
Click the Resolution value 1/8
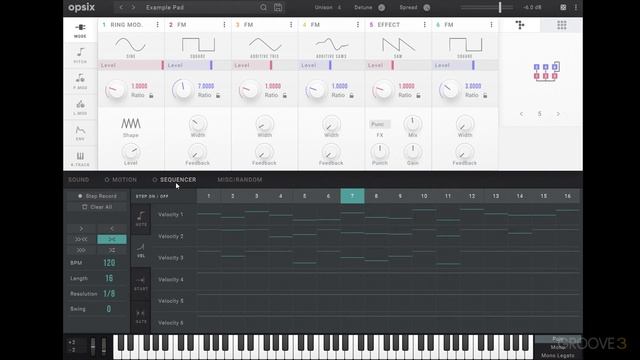[x=109, y=293]
